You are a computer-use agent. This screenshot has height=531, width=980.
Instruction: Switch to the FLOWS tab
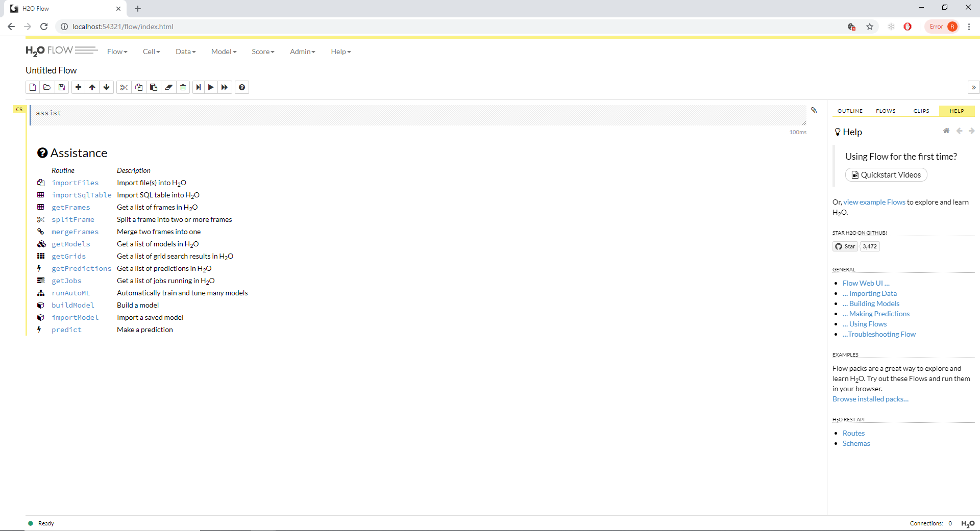point(886,111)
